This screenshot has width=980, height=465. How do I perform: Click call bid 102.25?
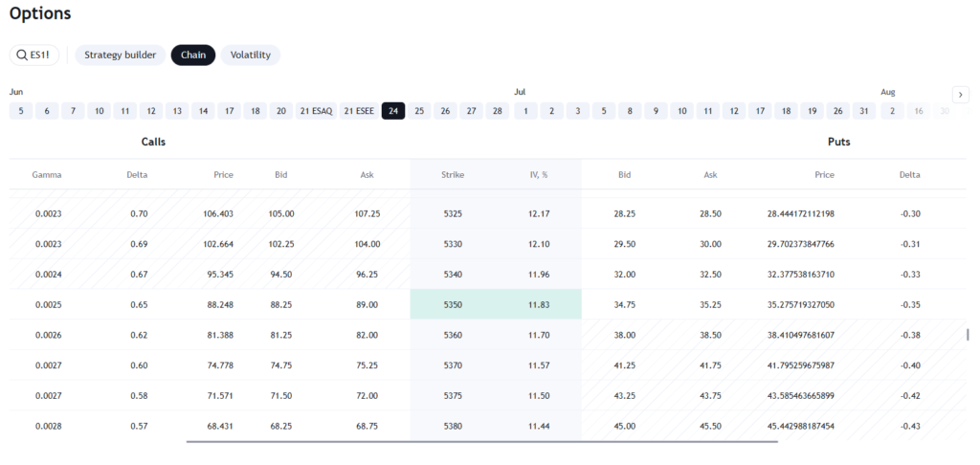pyautogui.click(x=281, y=244)
